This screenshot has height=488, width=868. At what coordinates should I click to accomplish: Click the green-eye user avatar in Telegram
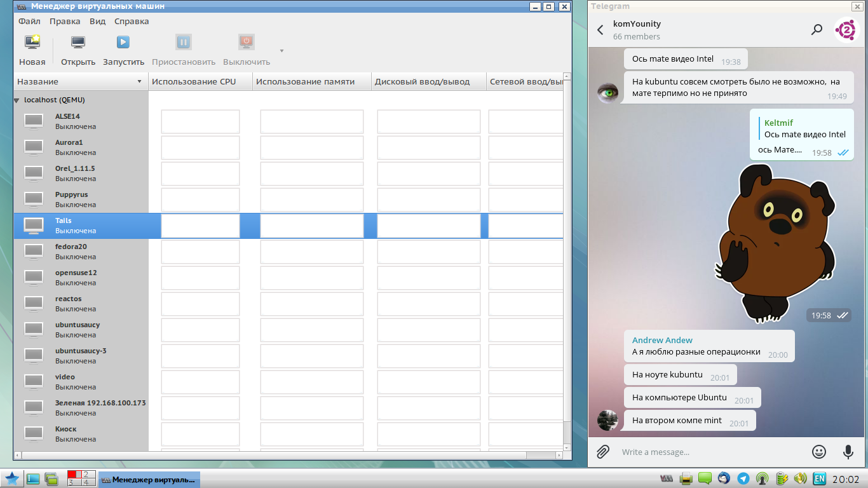pos(608,93)
